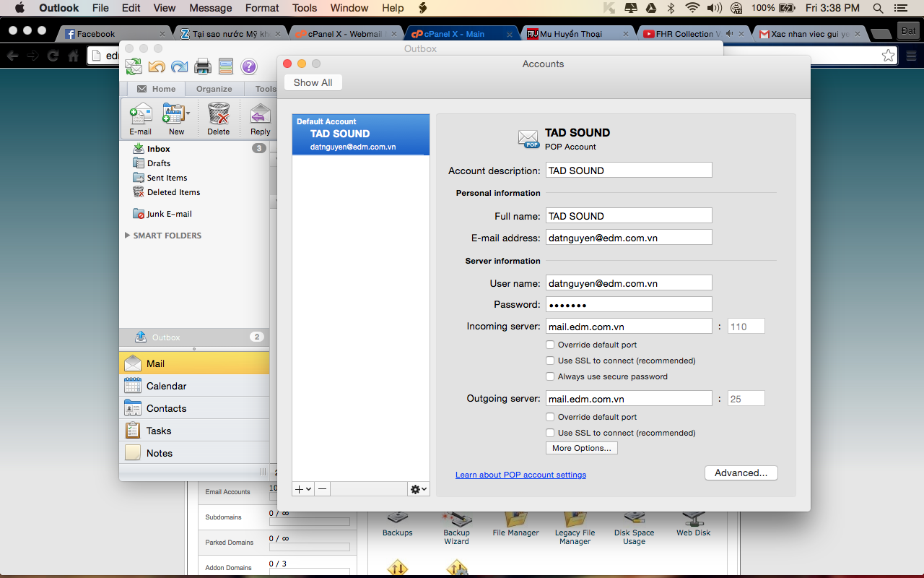Screen dimensions: 924x578
Task: Open the browser hamburger menu
Action: 910,56
